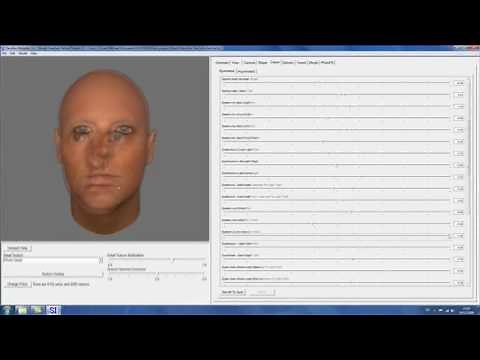Open the Detail Texture dropdown

[x=53, y=260]
